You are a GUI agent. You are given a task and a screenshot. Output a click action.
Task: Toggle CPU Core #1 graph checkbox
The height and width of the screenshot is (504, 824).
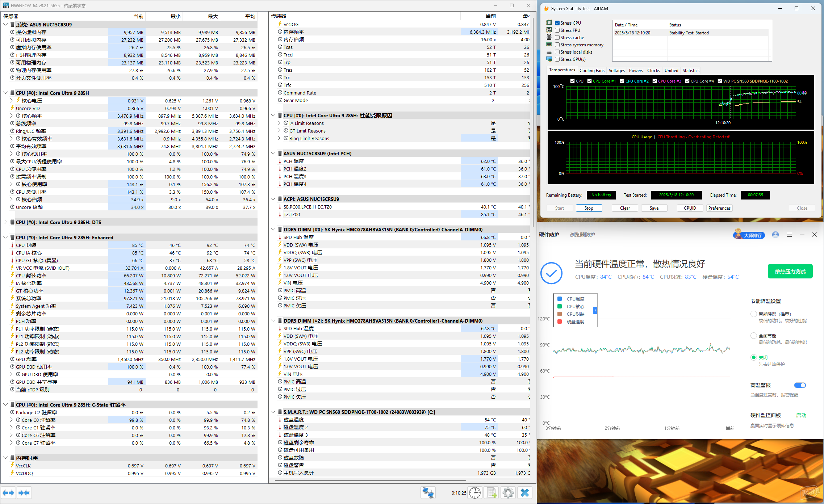[589, 81]
